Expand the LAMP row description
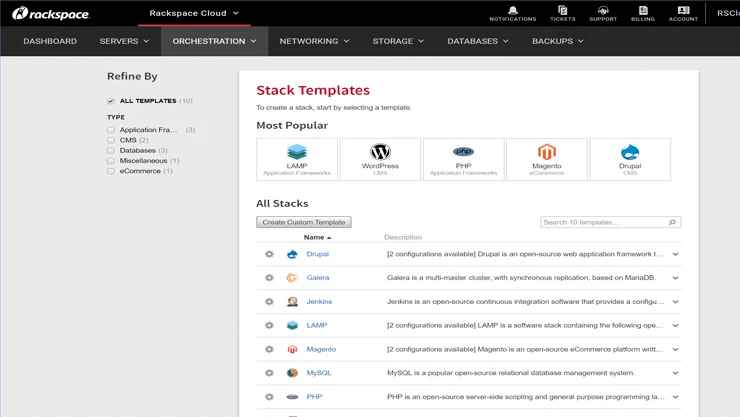The width and height of the screenshot is (740, 417). coord(675,325)
